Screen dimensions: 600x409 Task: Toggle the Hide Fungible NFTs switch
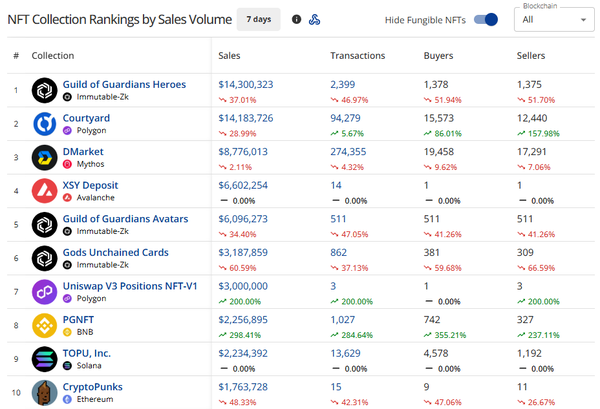(x=486, y=20)
